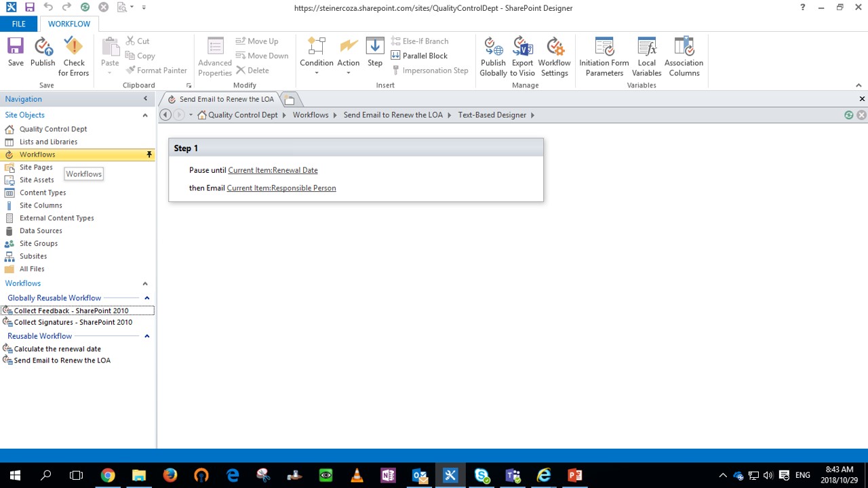Click quick access Save icon in title bar
The image size is (868, 488).
(29, 7)
